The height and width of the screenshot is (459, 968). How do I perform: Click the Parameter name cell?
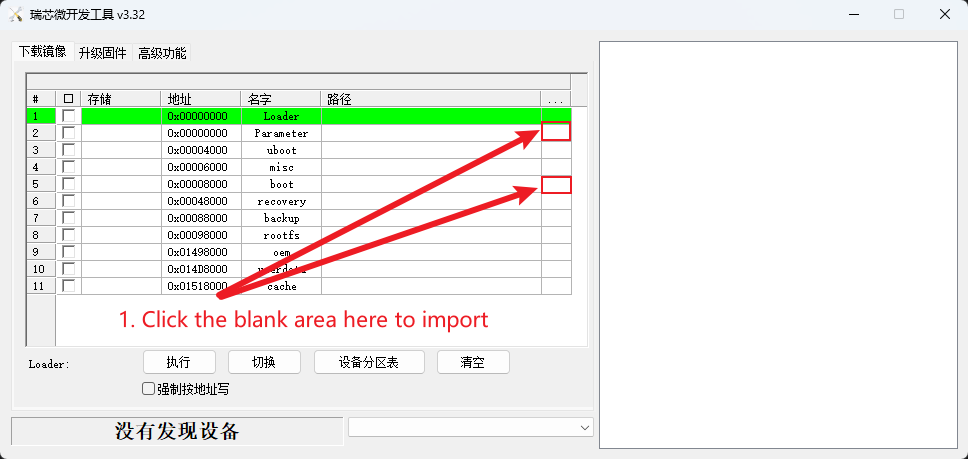click(281, 133)
